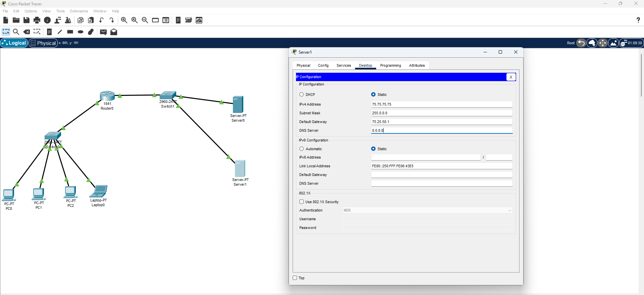Screen dimensions: 644x295
Task: Switch to the Physical tab in Server1
Action: coord(303,65)
